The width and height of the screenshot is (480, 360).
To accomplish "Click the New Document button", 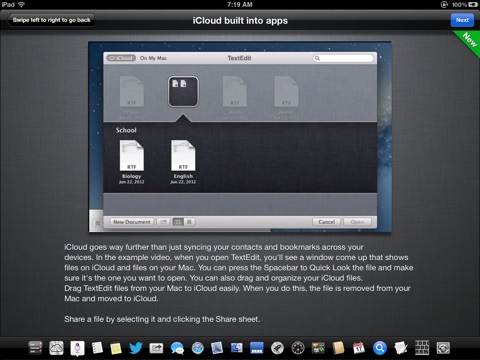I will pos(132,222).
